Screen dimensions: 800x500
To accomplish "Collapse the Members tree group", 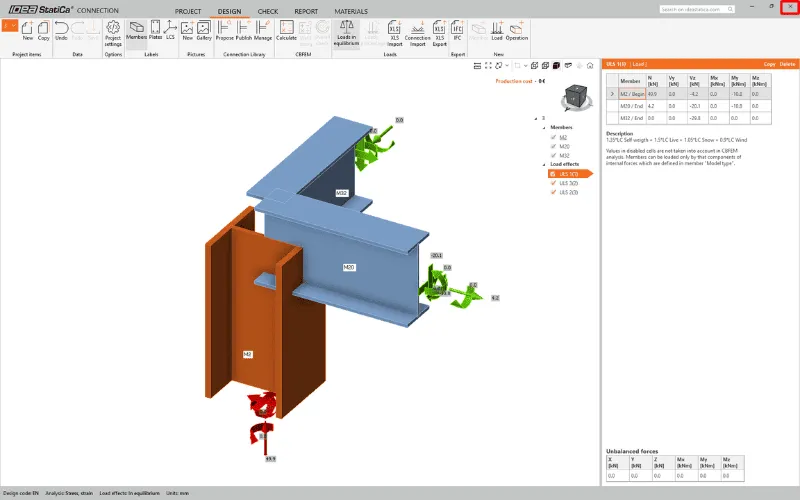I will (546, 128).
